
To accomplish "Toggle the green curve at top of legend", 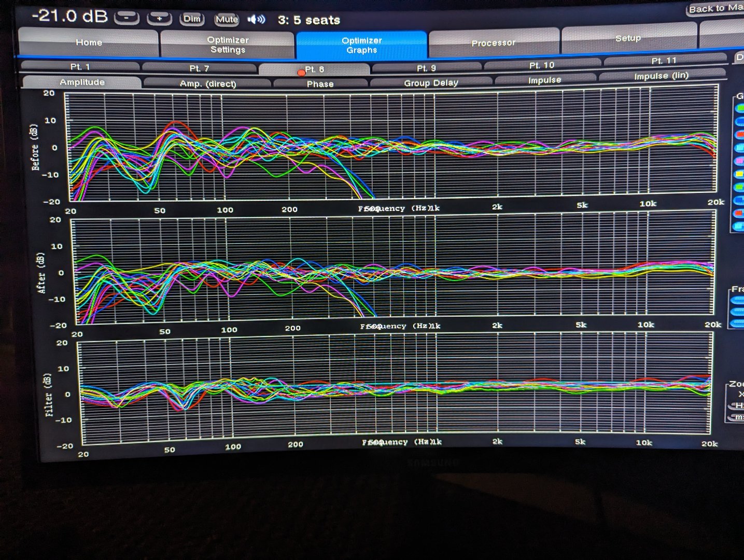I will click(x=739, y=108).
